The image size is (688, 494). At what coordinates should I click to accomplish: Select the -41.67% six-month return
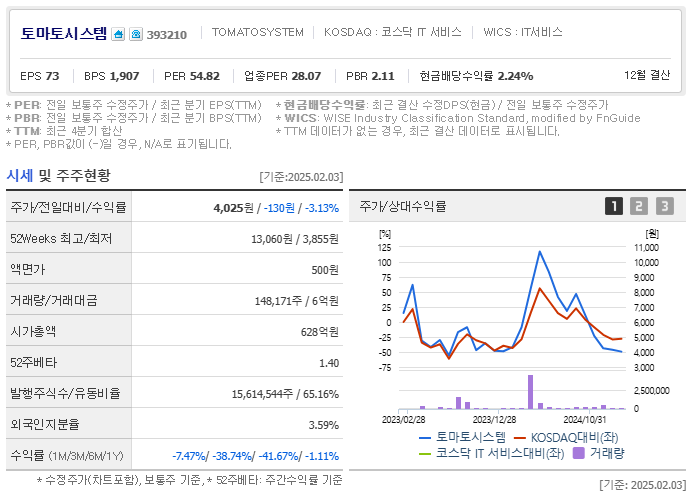click(x=278, y=456)
